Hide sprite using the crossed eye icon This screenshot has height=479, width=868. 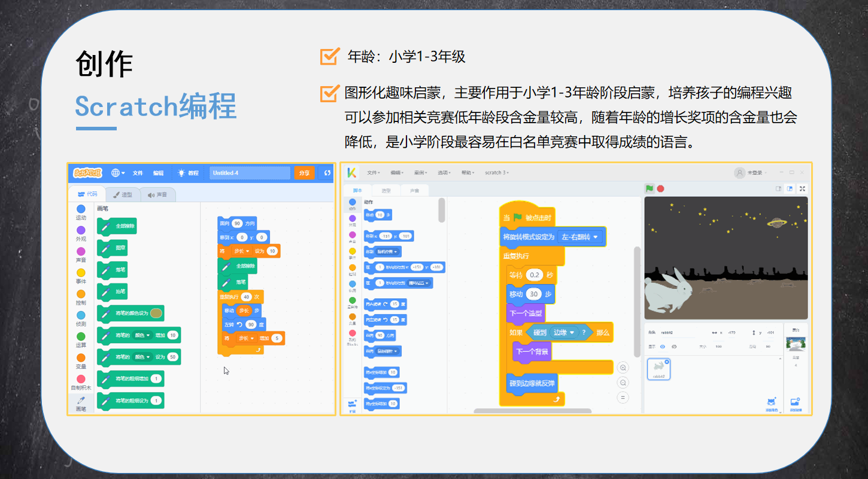tap(674, 346)
